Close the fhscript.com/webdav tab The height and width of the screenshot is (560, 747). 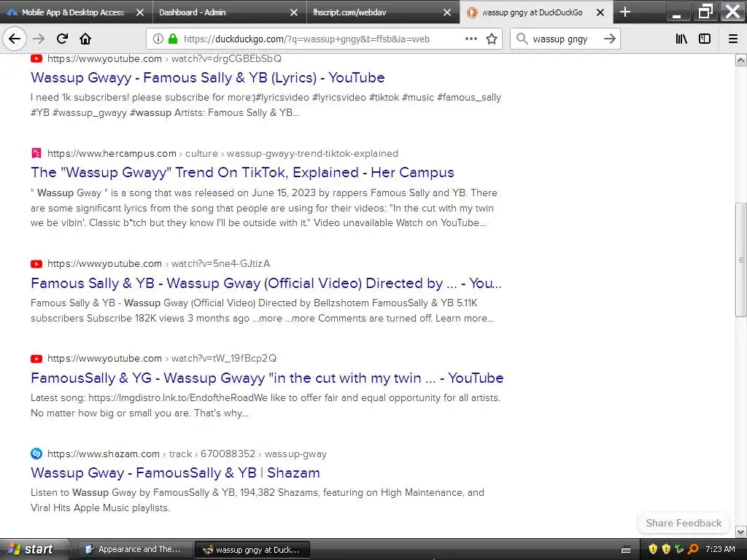point(447,13)
